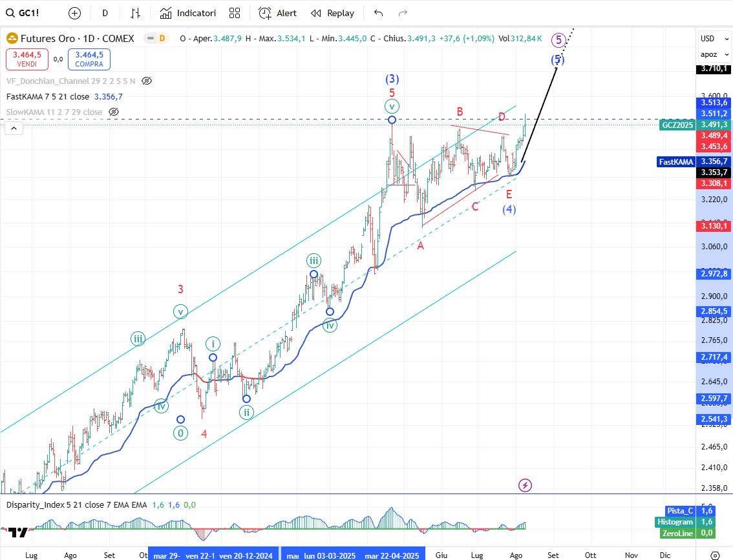This screenshot has height=560, width=733.
Task: Show hidden SlowKAMA indicator via eye icon
Action: pyautogui.click(x=114, y=112)
